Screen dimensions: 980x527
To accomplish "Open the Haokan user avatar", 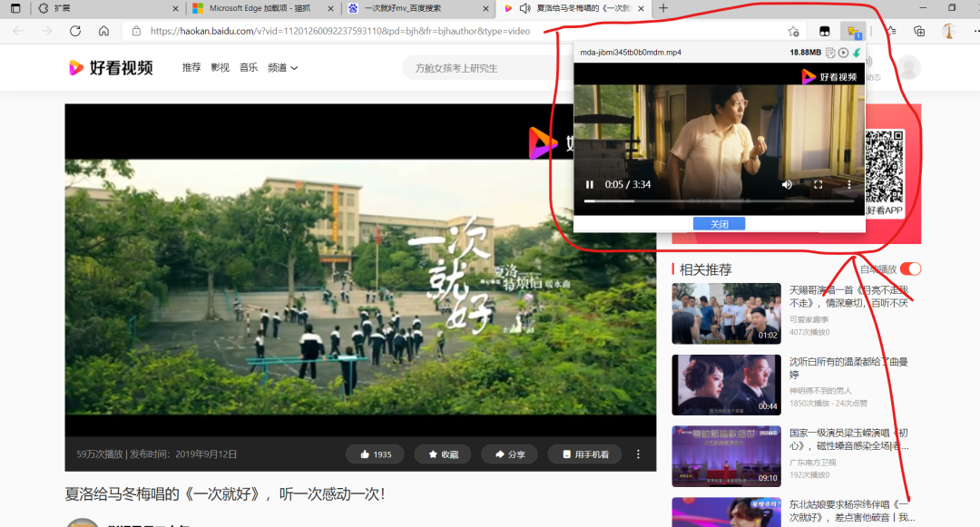I will (909, 67).
